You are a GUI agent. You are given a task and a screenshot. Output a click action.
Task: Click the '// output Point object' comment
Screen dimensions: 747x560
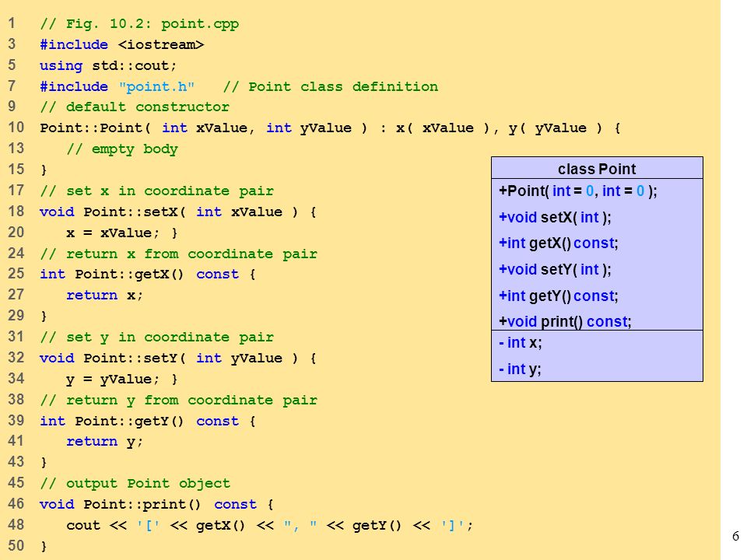[135, 483]
